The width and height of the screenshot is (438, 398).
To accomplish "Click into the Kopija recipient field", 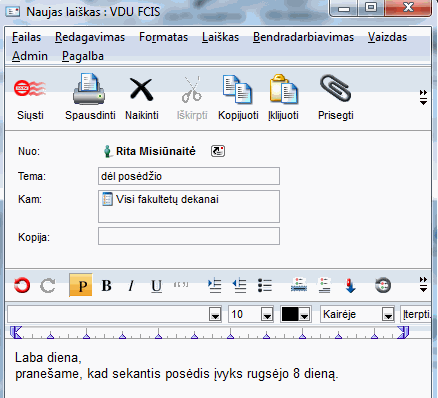I will (x=189, y=236).
